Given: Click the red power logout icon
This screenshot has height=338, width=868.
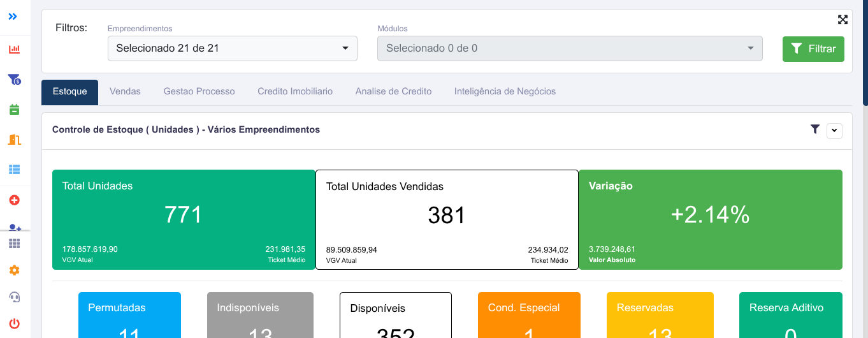Looking at the screenshot, I should tap(14, 323).
